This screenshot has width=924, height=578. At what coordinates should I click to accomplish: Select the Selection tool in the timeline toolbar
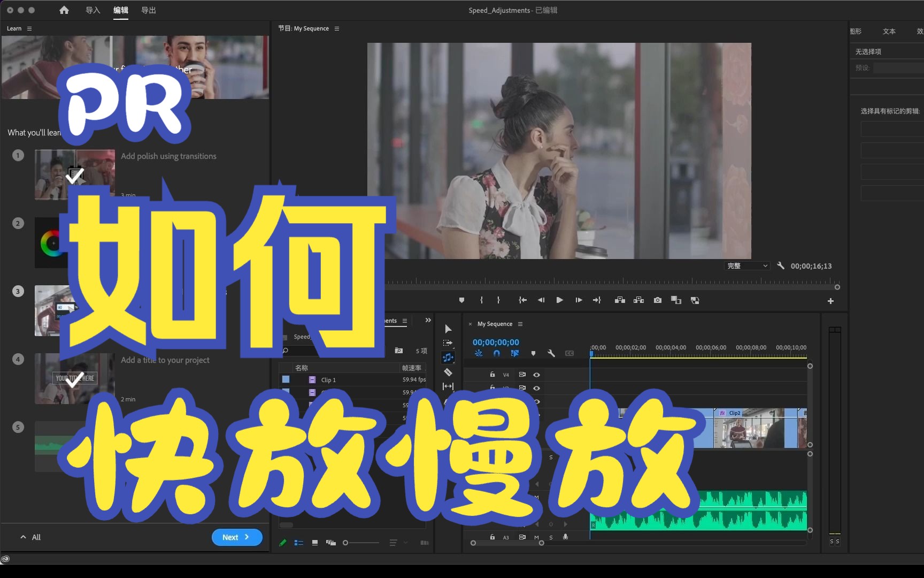(448, 329)
